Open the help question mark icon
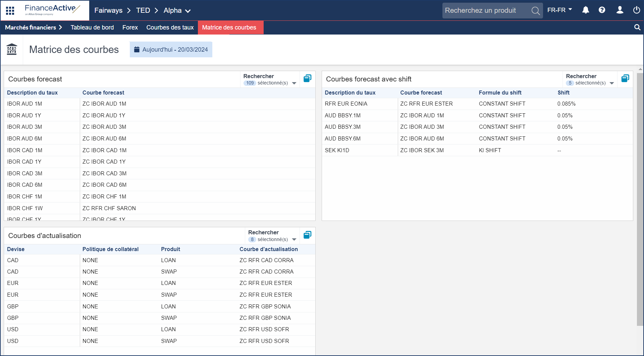This screenshot has height=356, width=644. pos(602,10)
